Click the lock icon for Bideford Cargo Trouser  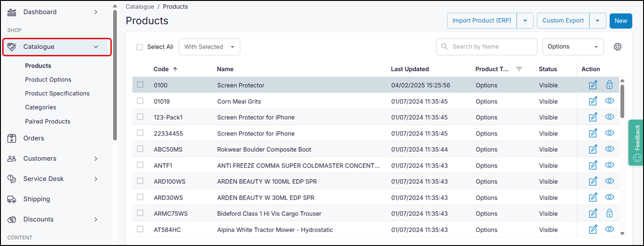click(609, 214)
